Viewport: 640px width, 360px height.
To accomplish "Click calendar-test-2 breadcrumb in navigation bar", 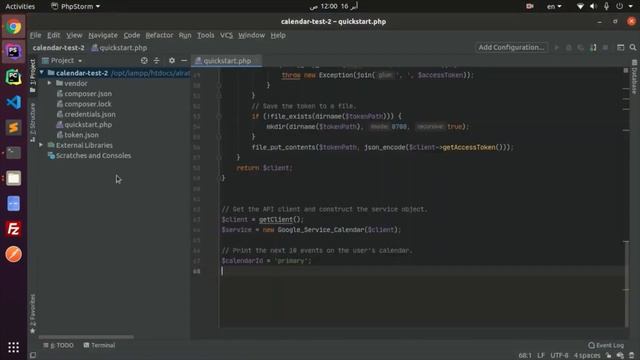I will pos(58,48).
